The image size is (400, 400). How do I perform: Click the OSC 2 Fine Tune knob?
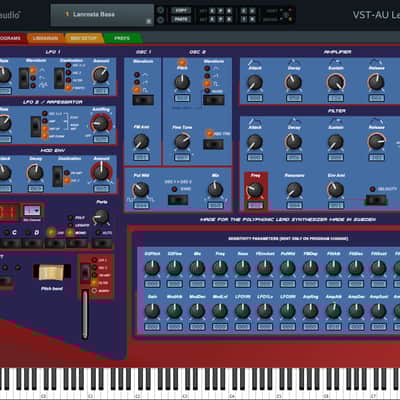coord(182,141)
